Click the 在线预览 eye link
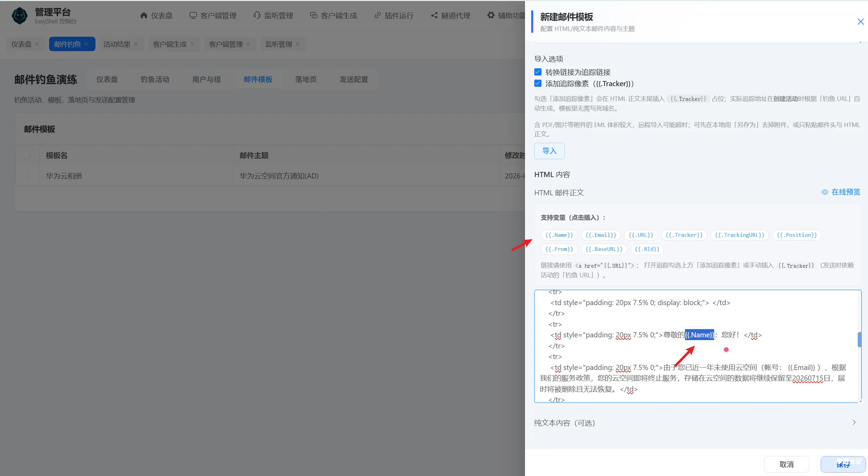868x476 pixels. [x=841, y=192]
